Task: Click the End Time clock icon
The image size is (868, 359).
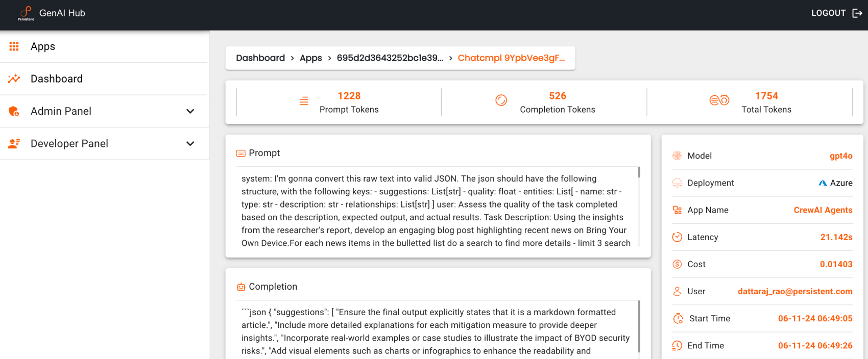Action: [x=677, y=346]
